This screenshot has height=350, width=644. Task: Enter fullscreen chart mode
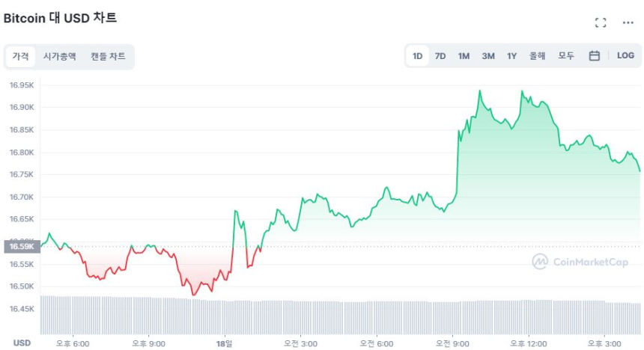point(601,22)
